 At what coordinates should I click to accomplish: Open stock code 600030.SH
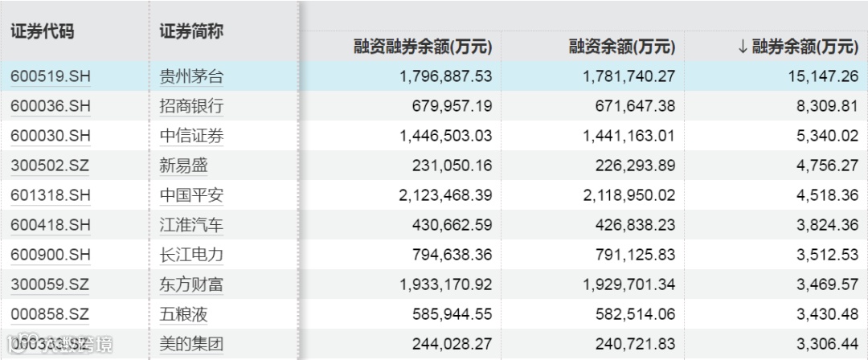(x=51, y=136)
